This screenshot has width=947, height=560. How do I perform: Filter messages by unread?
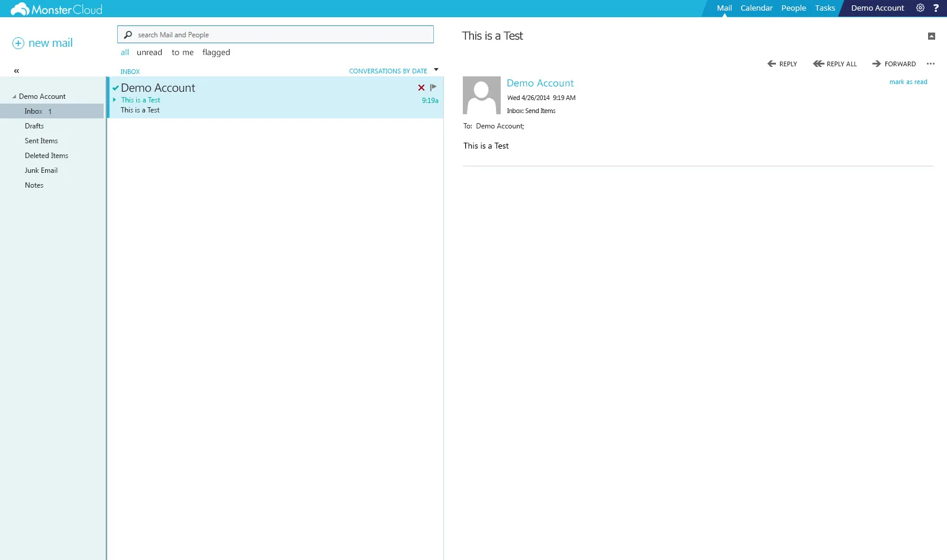[149, 53]
